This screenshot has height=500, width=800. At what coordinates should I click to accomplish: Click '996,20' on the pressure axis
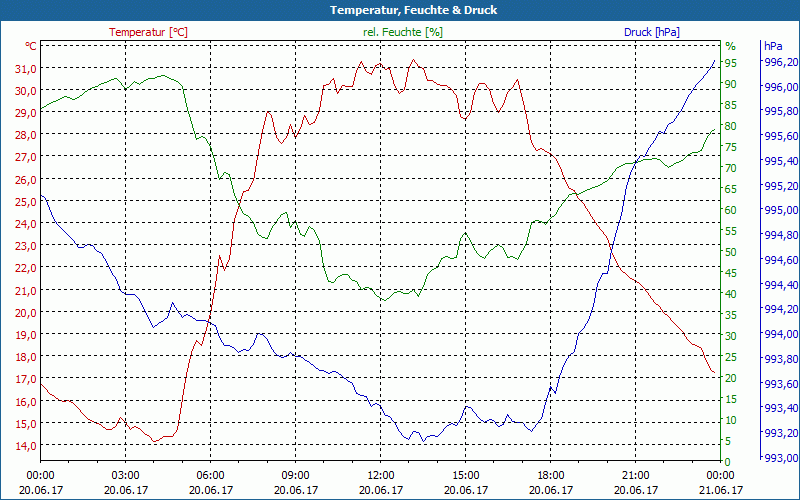click(x=780, y=62)
